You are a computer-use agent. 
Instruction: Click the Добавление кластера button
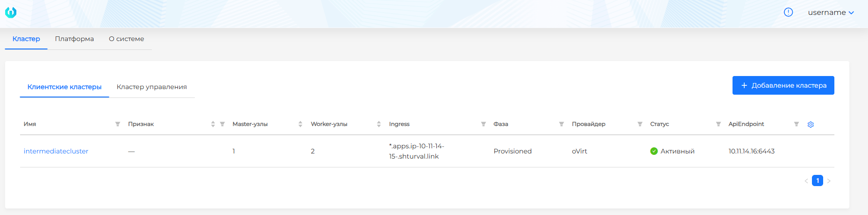(x=783, y=85)
